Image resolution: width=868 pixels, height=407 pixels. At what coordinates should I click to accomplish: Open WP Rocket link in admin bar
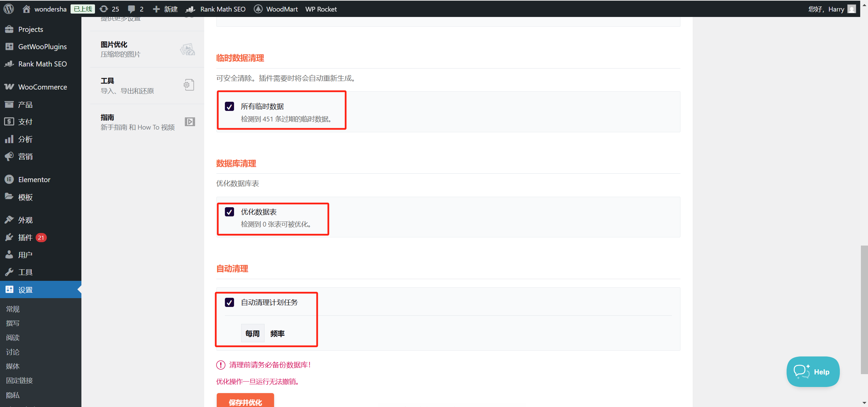(x=321, y=9)
